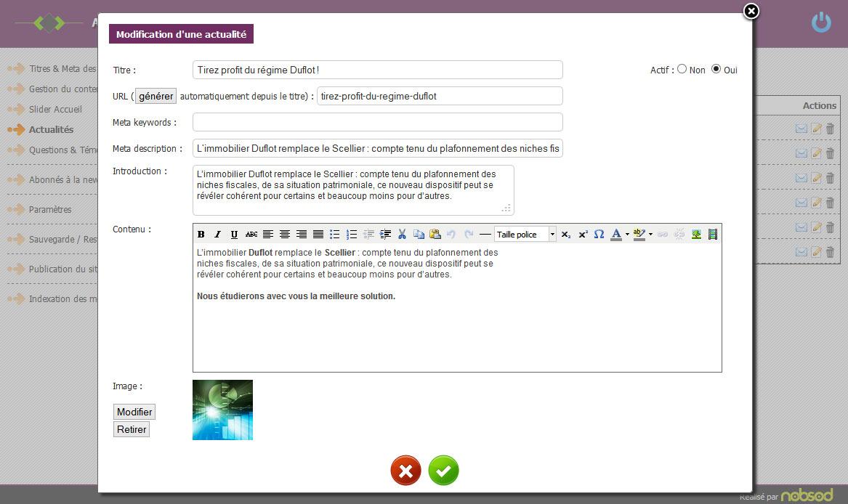Insert a numbered list
This screenshot has height=504, width=848.
coord(352,234)
